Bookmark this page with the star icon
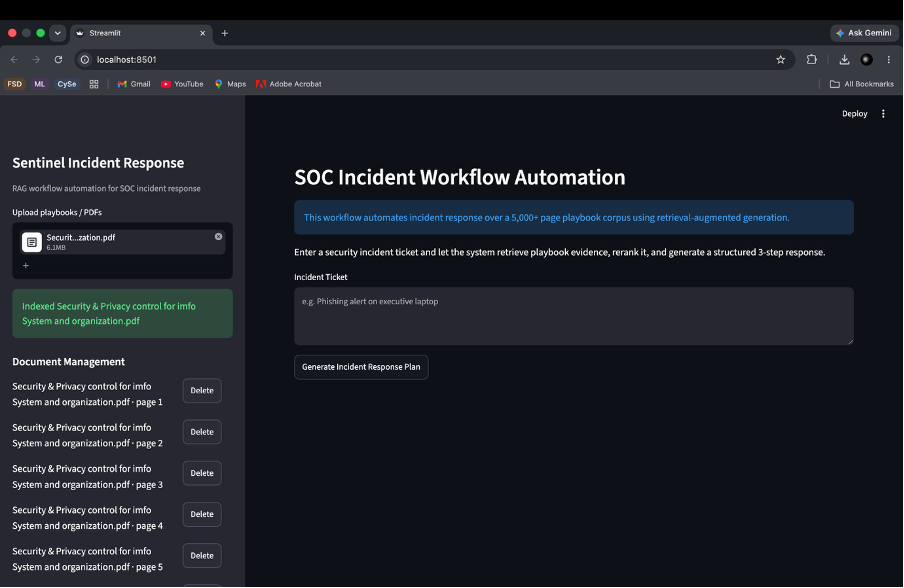 [780, 59]
